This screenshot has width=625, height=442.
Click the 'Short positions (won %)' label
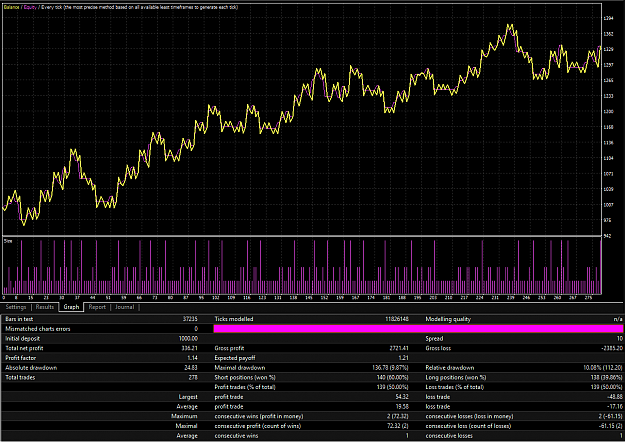(x=245, y=377)
